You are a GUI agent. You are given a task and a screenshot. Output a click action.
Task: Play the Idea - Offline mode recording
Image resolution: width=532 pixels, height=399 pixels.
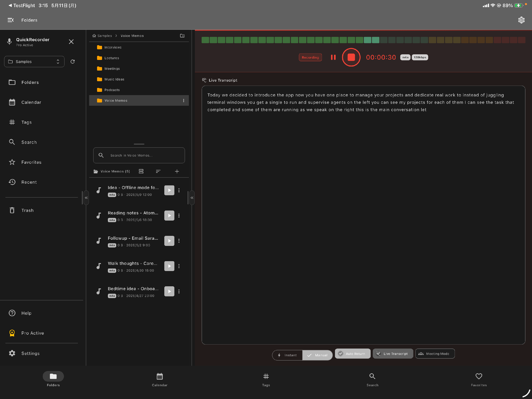169,190
